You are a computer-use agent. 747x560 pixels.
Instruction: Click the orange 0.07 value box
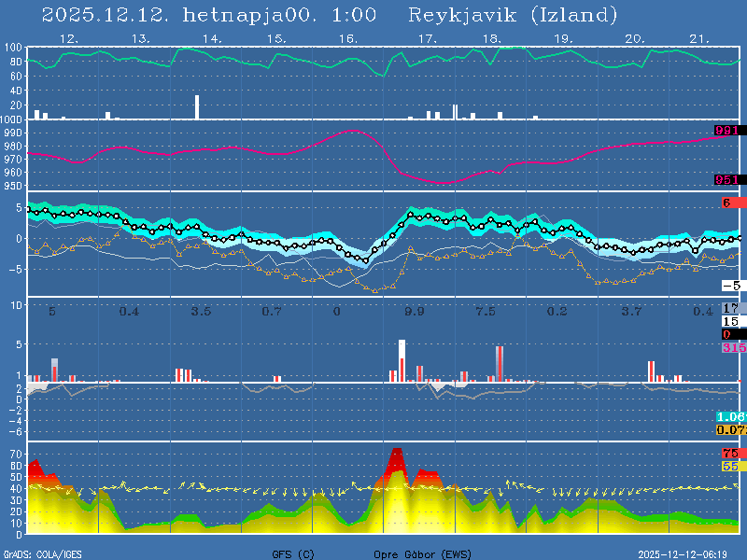(729, 429)
